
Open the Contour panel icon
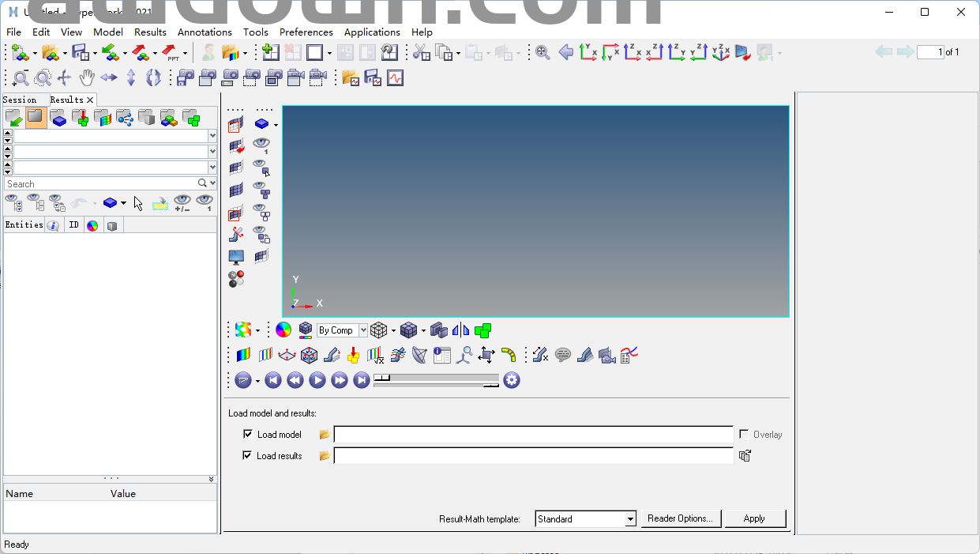(x=243, y=356)
